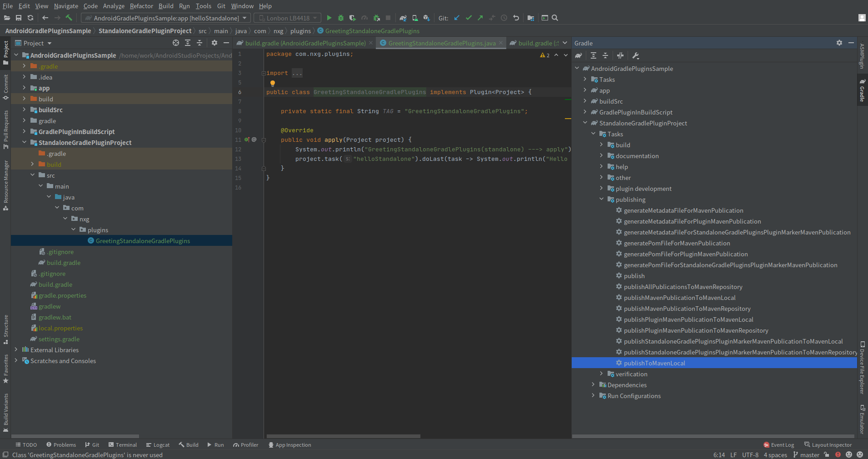Switch to the build.gradle (AndroidGradlePluginsSample) tab
The width and height of the screenshot is (868, 459).
click(x=302, y=43)
